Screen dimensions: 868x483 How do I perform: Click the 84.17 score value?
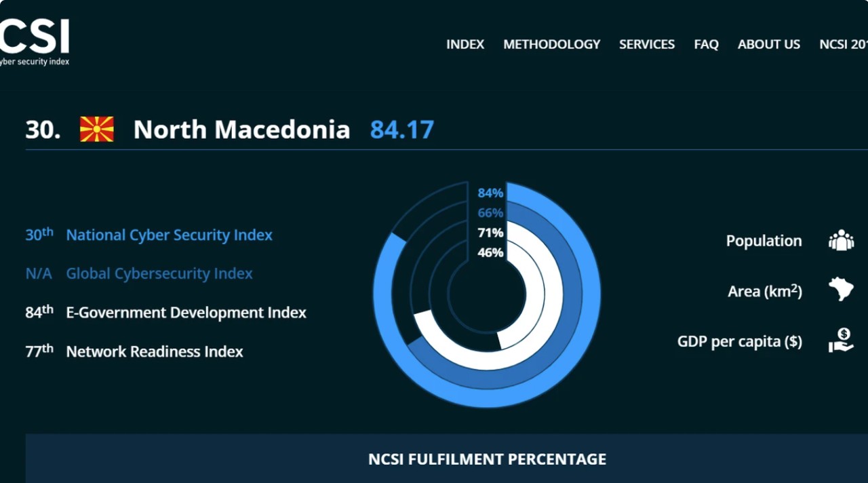coord(402,130)
